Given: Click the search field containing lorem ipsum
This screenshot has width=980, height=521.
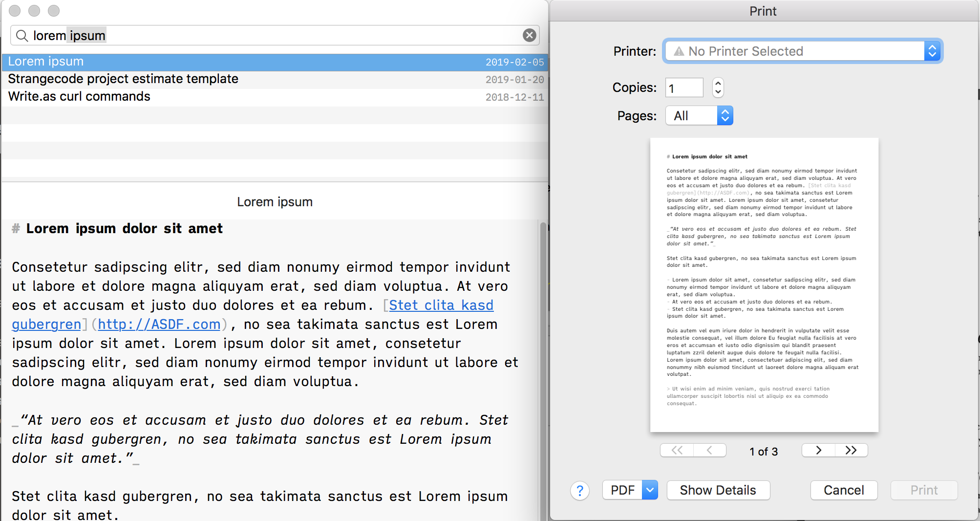Looking at the screenshot, I should point(275,35).
